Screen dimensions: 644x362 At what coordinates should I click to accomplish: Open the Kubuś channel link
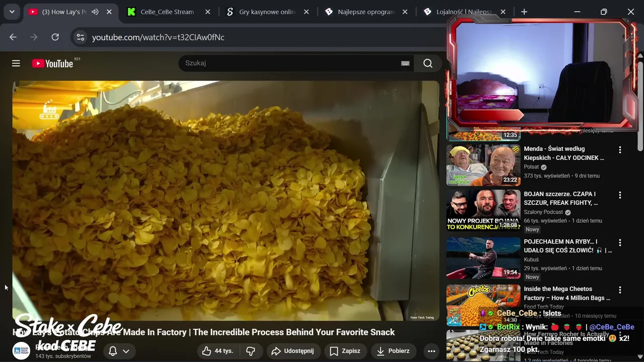[x=531, y=259]
